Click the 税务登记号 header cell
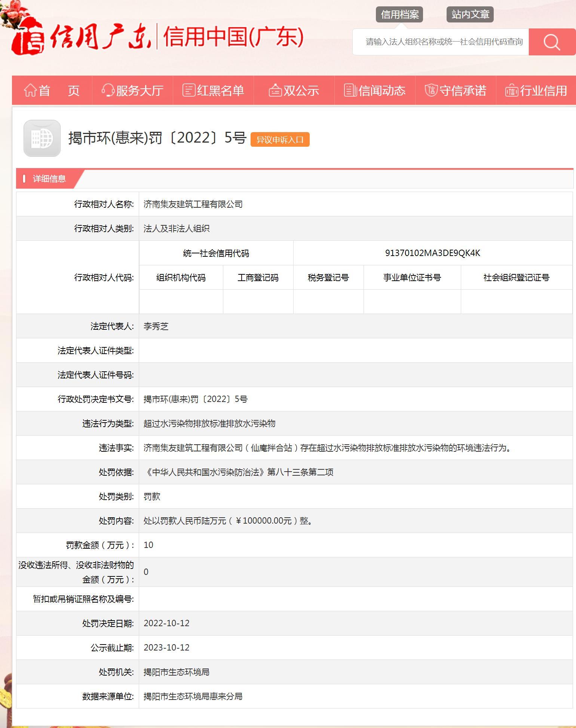Image resolution: width=576 pixels, height=728 pixels. coord(328,278)
